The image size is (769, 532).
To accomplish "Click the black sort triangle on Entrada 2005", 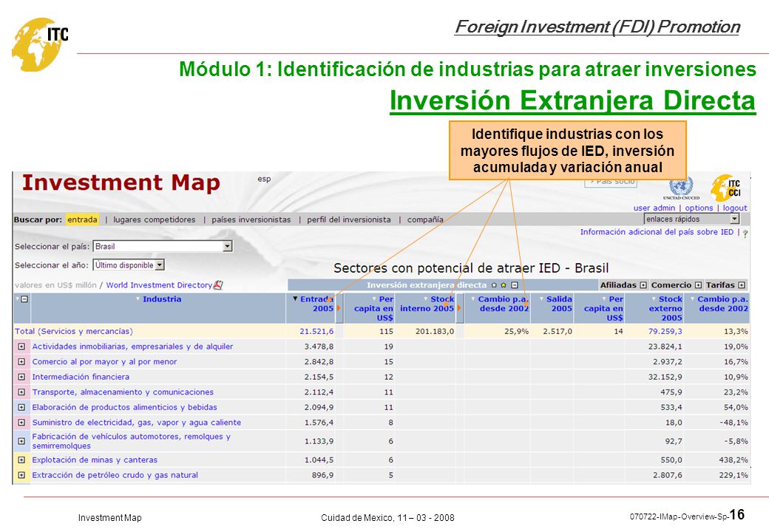I will click(295, 299).
